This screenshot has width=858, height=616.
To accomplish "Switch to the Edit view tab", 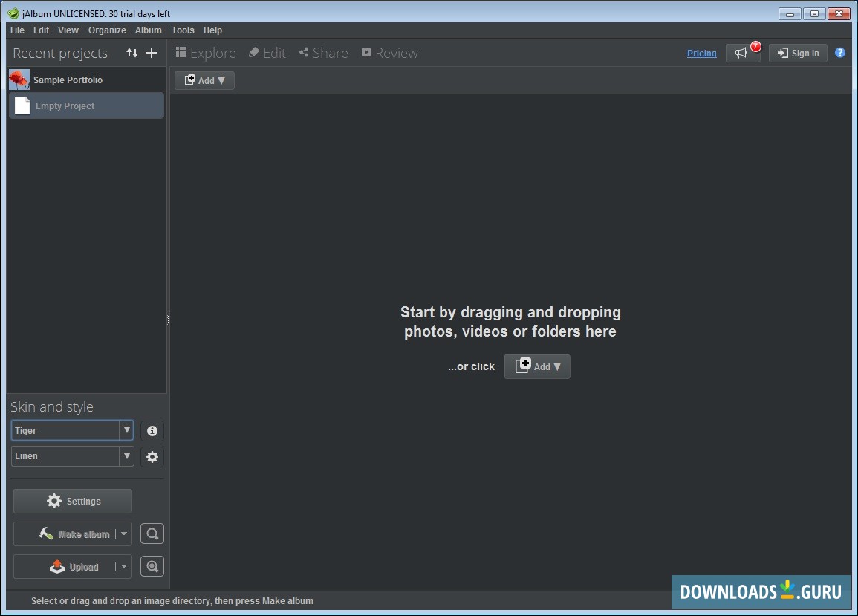I will [267, 53].
